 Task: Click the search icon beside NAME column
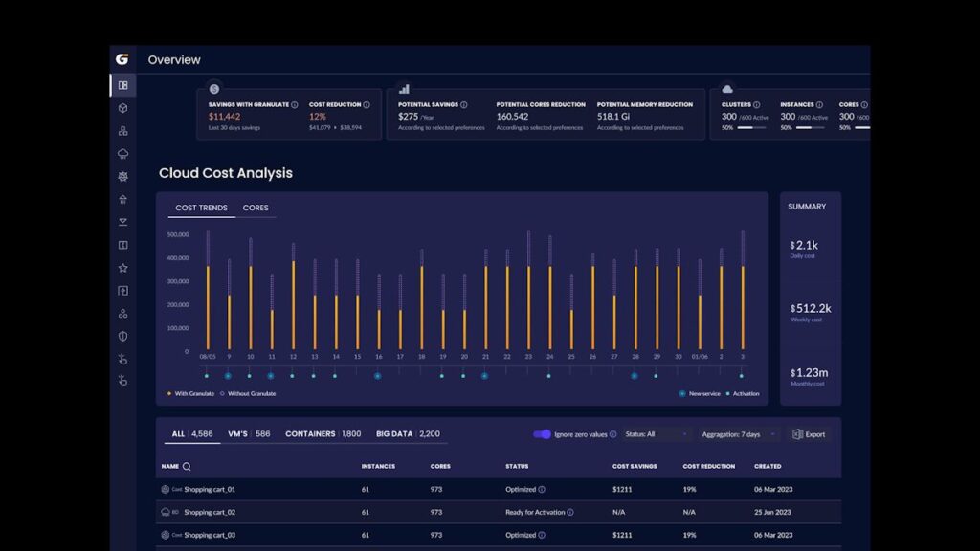click(x=185, y=466)
